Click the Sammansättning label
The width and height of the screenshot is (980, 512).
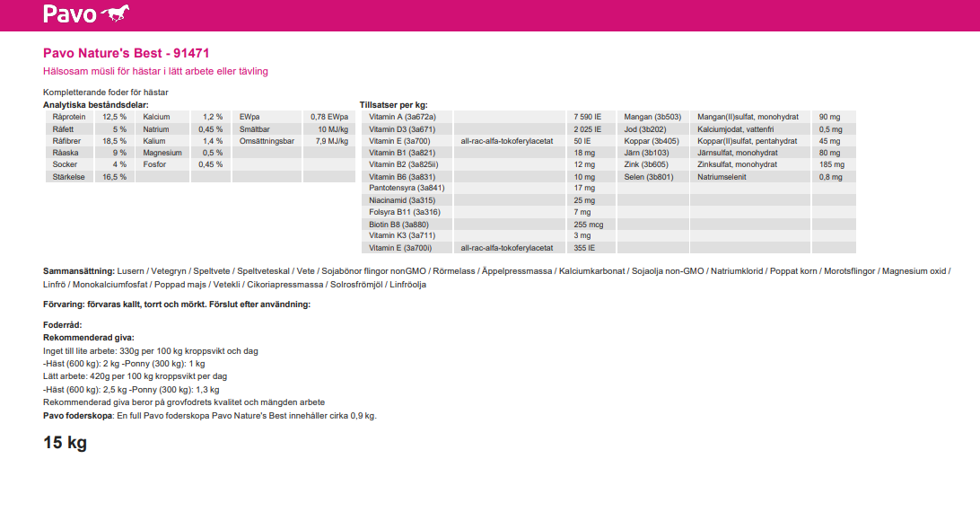[78, 270]
